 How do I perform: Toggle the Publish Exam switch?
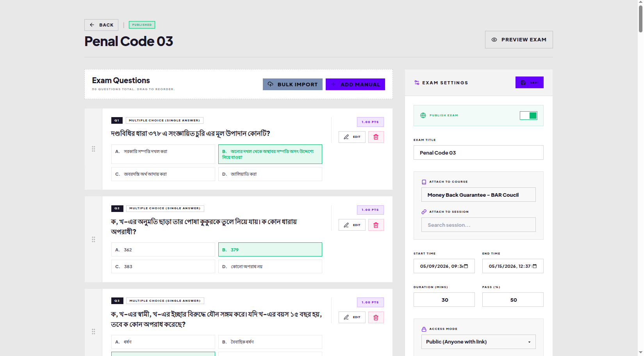[x=528, y=116]
